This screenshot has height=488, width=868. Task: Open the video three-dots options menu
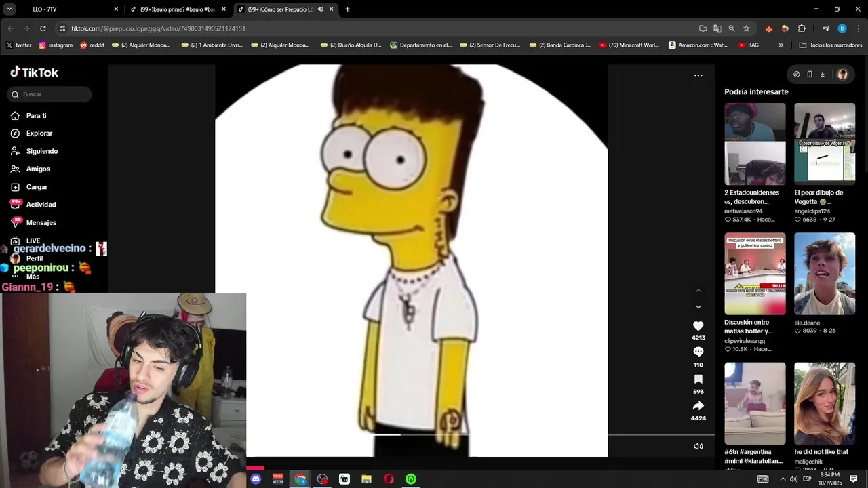pos(698,75)
